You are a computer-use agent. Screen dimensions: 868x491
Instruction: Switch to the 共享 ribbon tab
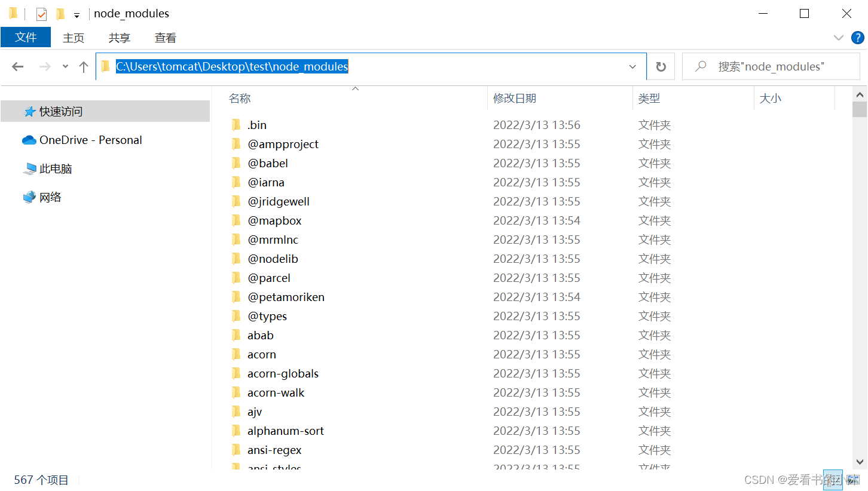[120, 38]
